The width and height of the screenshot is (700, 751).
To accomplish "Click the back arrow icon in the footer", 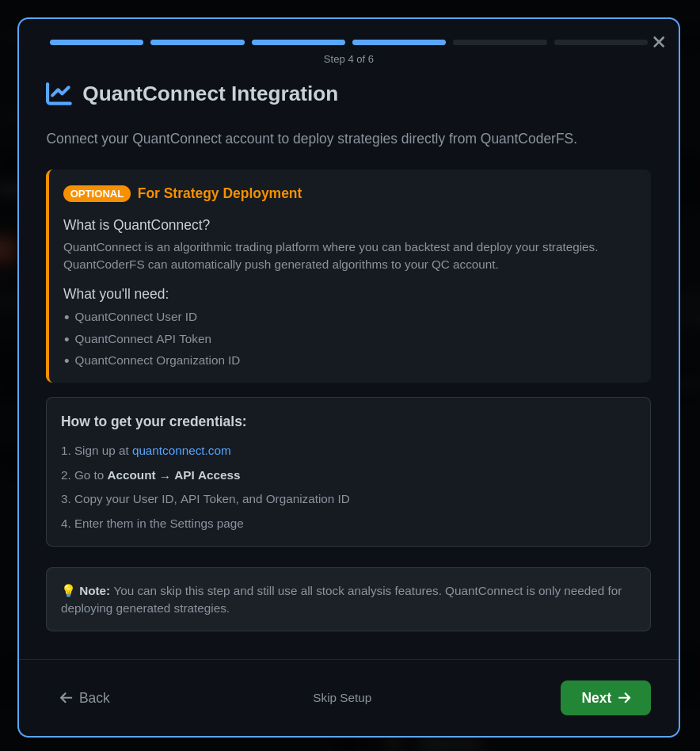I will point(66,698).
